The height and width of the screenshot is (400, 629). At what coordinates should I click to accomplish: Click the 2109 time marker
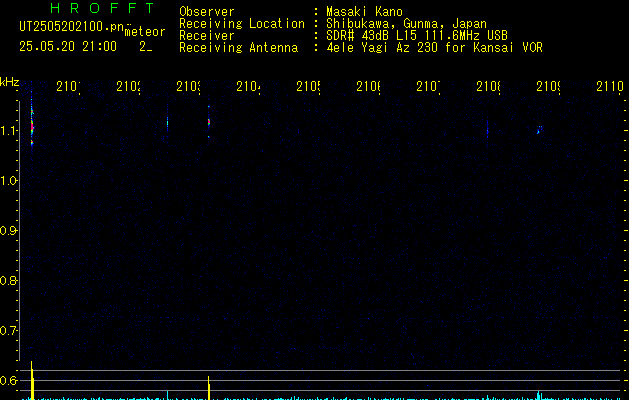pyautogui.click(x=549, y=87)
